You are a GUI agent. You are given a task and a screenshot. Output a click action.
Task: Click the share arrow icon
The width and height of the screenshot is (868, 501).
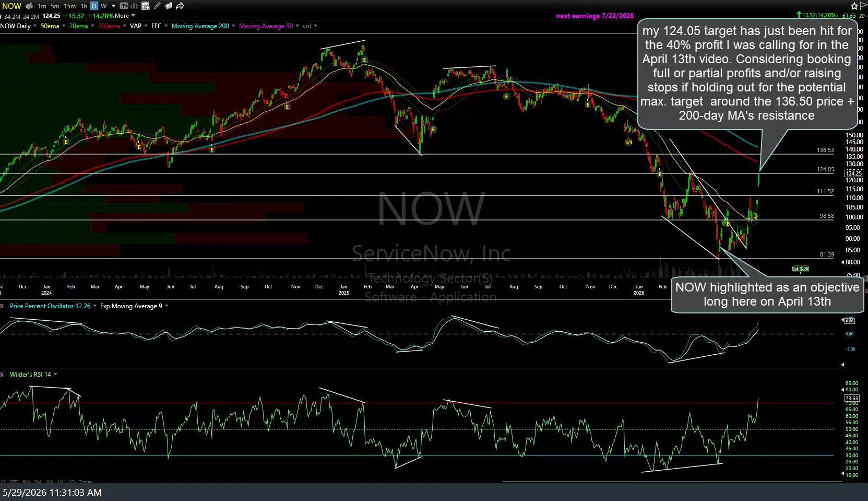point(180,6)
